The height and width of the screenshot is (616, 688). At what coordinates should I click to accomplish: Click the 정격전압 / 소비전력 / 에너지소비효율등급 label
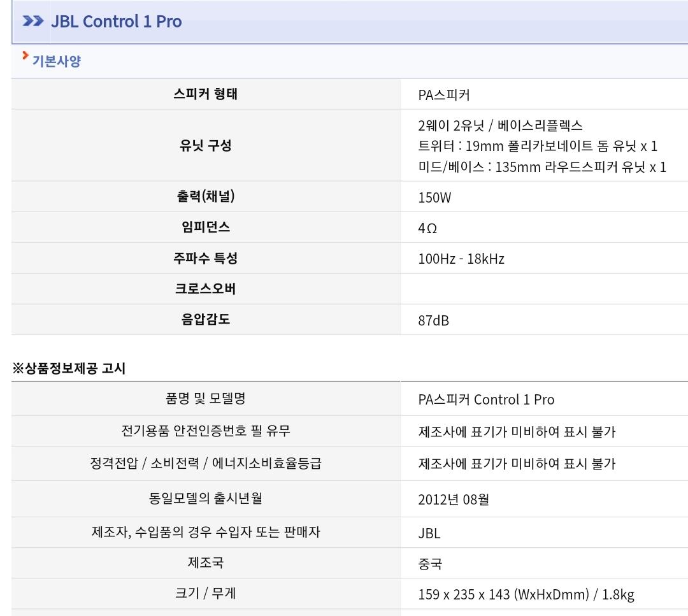pyautogui.click(x=206, y=463)
